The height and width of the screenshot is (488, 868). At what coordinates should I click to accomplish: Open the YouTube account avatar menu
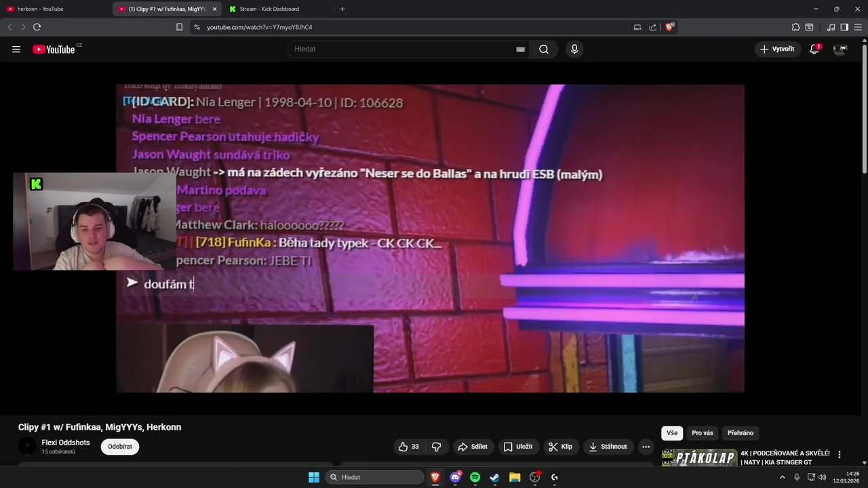[x=840, y=49]
